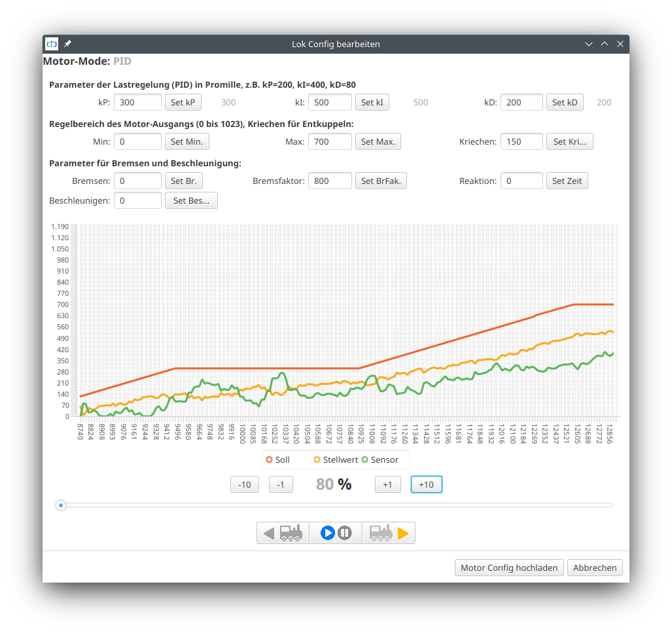Decrease speed by 1 percent

(281, 484)
